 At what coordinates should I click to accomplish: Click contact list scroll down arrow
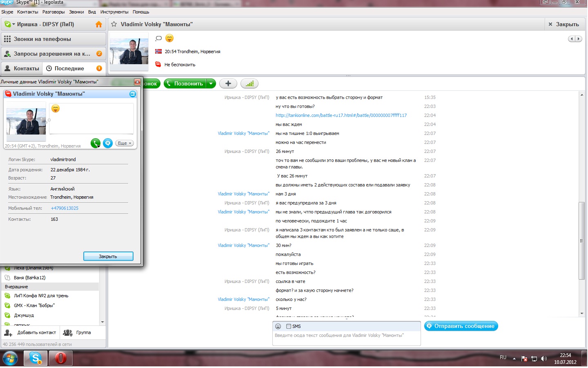click(x=102, y=322)
